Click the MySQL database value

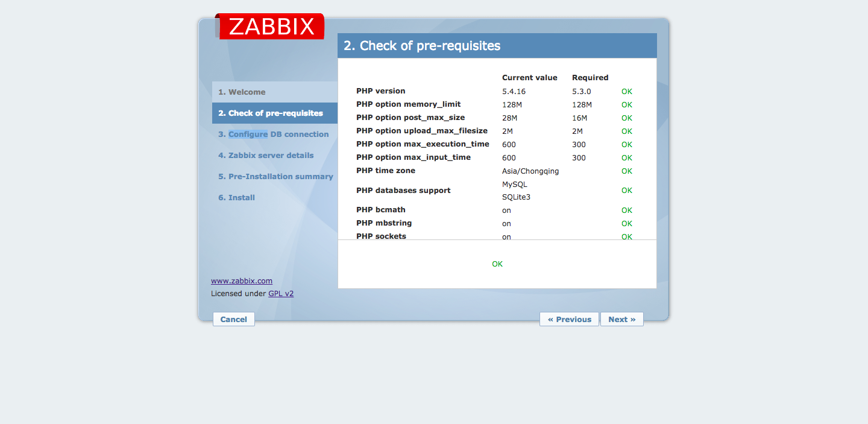pos(515,184)
